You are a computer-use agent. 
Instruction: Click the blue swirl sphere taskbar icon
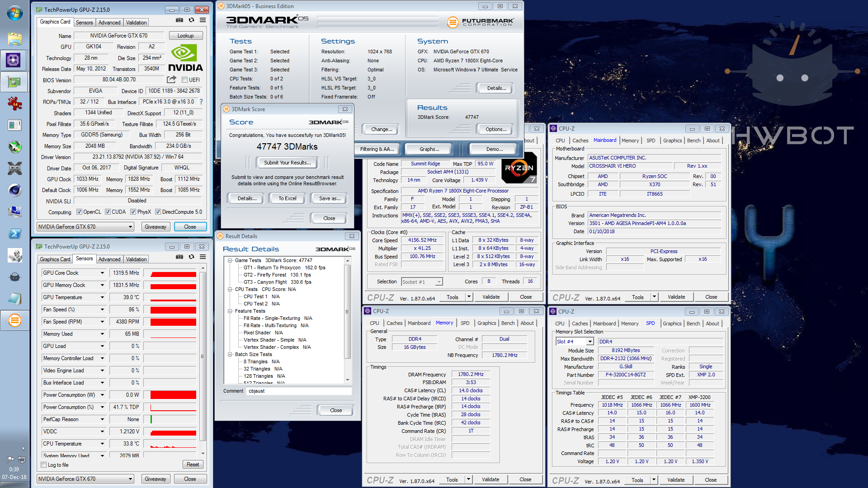[14, 190]
